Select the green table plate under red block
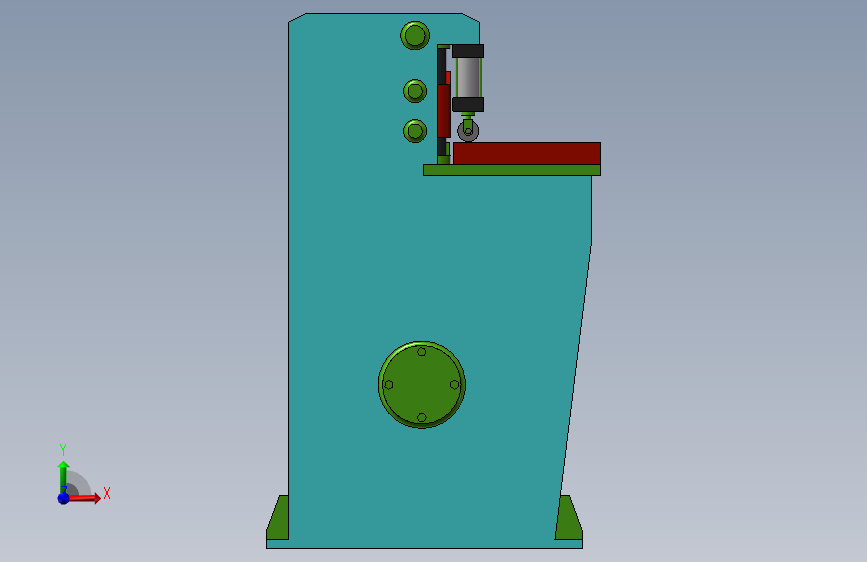The height and width of the screenshot is (562, 867). (512, 170)
